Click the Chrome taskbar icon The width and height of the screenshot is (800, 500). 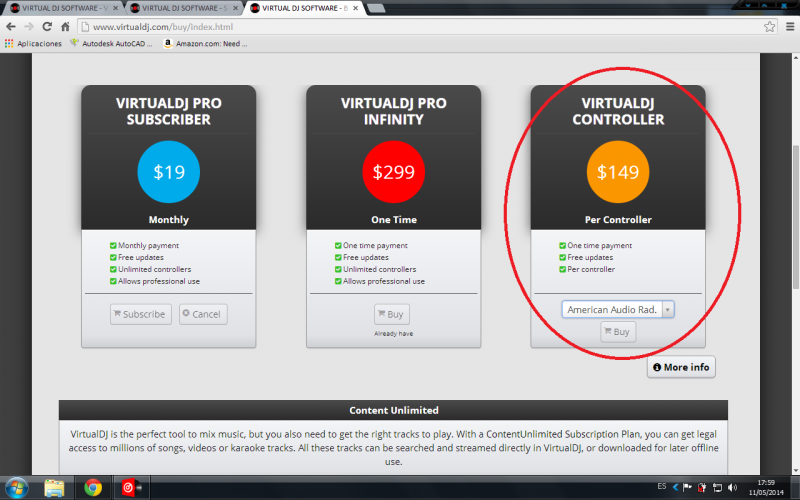pos(93,488)
